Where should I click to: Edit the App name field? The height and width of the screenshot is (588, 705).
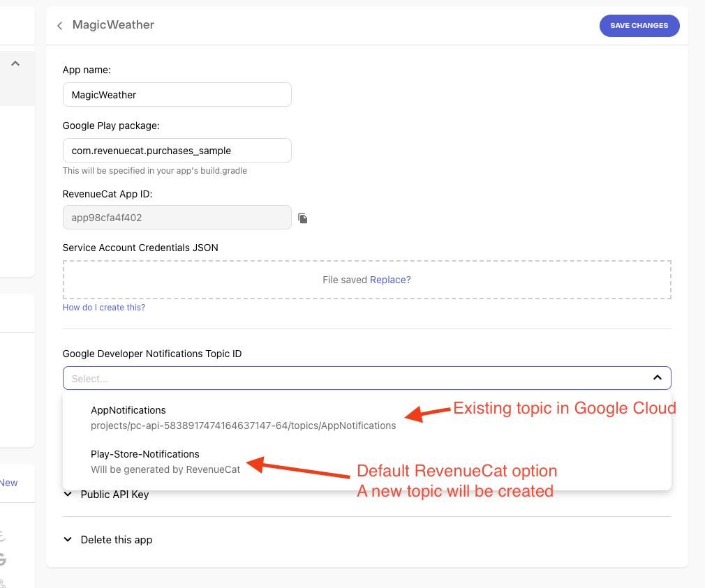tap(177, 95)
